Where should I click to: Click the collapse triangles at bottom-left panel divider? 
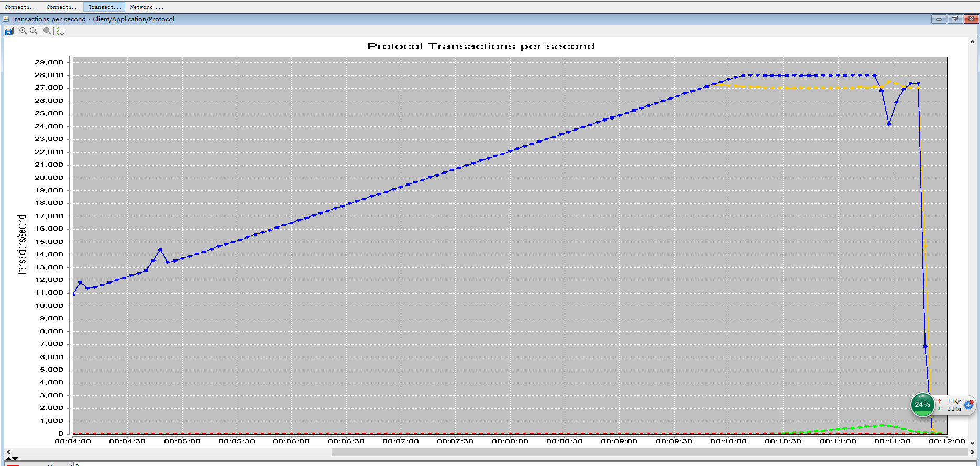pos(11,459)
